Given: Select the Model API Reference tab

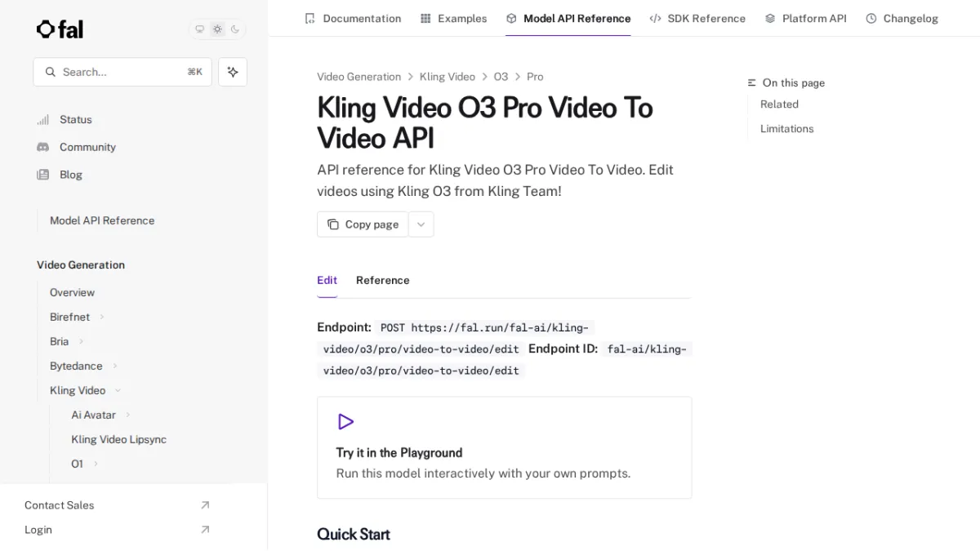Looking at the screenshot, I should click(568, 18).
